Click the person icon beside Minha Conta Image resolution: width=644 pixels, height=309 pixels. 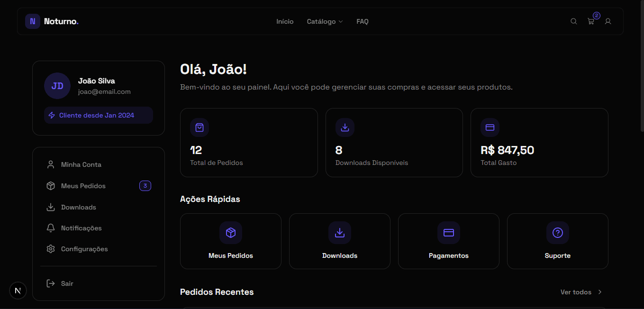click(51, 164)
